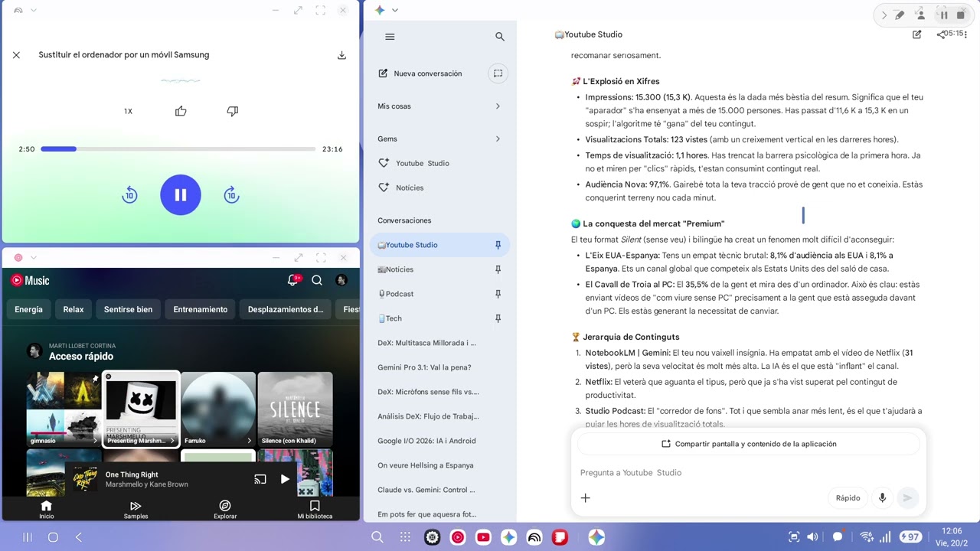
Task: Click the edit icon next to Youtube Studio title
Action: (x=917, y=34)
